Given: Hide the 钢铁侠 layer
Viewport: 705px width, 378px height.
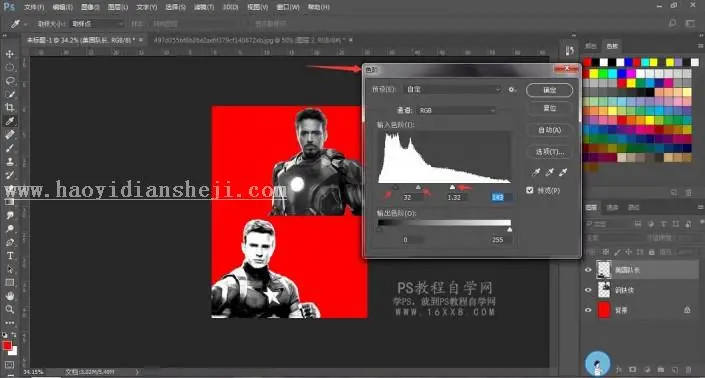Looking at the screenshot, I should coord(588,290).
